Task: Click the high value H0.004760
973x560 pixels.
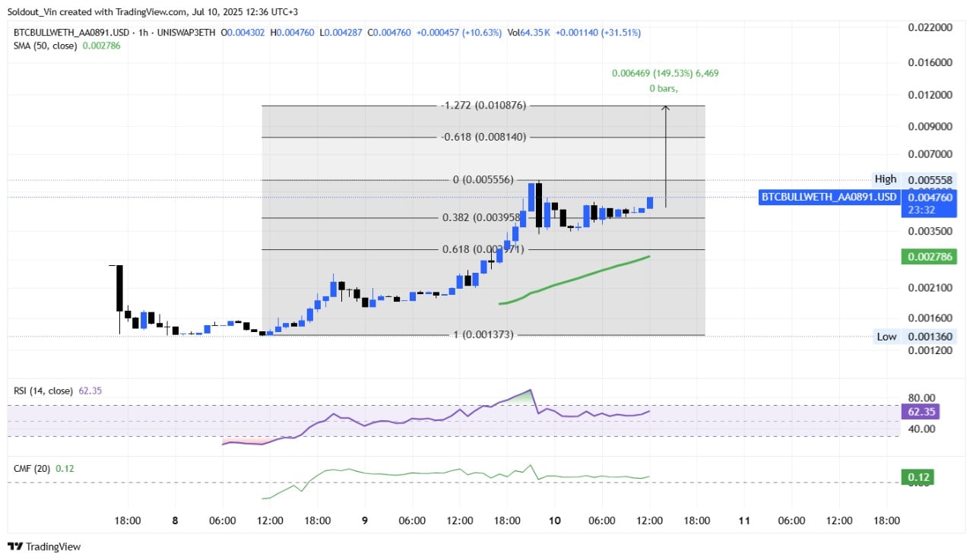Action: pyautogui.click(x=291, y=33)
